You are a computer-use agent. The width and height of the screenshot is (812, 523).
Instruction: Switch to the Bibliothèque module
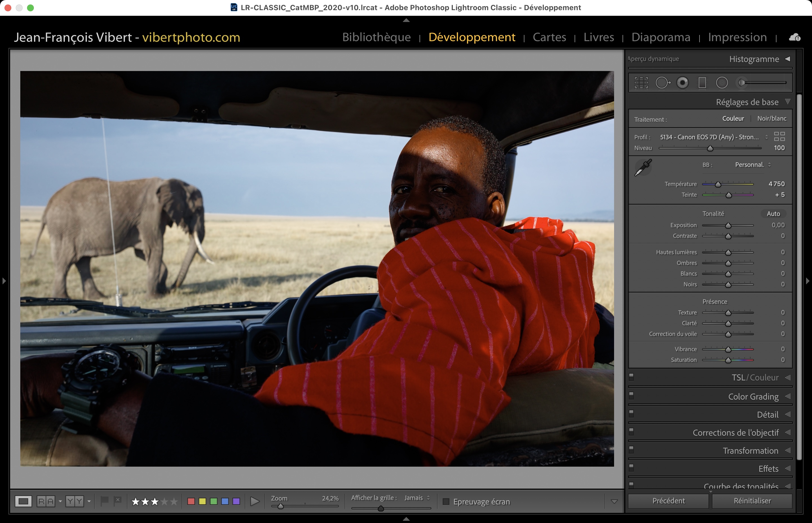376,37
